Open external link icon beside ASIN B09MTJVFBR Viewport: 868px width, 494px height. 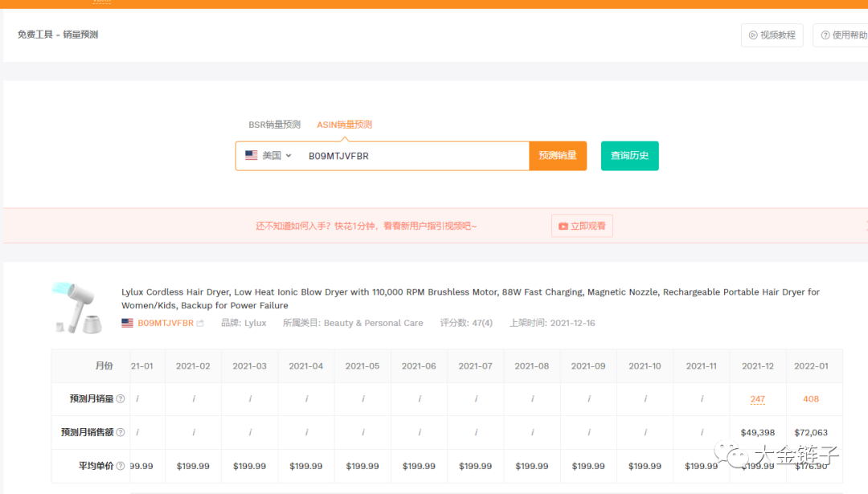coord(200,324)
